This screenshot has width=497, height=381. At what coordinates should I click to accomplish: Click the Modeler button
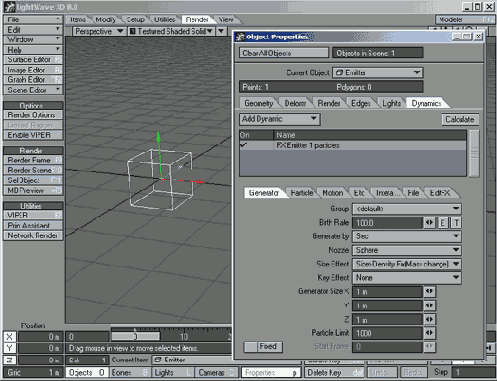(465, 20)
